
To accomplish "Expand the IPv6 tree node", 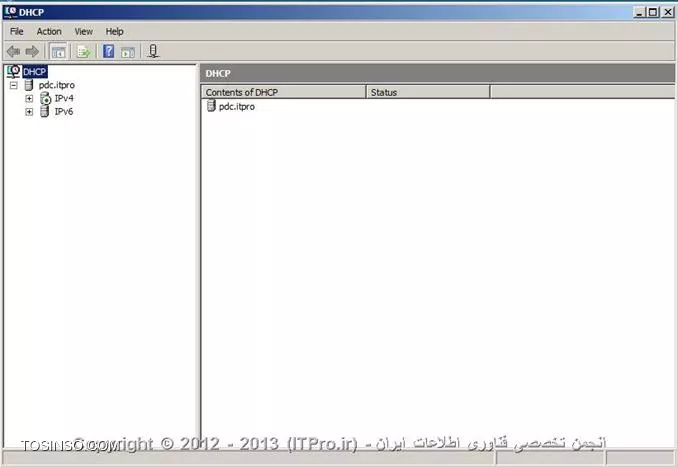I will click(29, 112).
